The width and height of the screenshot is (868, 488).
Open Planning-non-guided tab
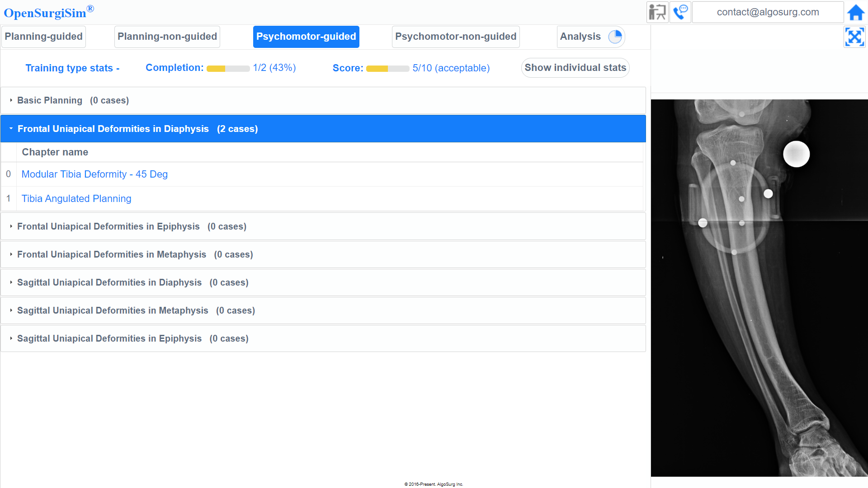tap(167, 37)
